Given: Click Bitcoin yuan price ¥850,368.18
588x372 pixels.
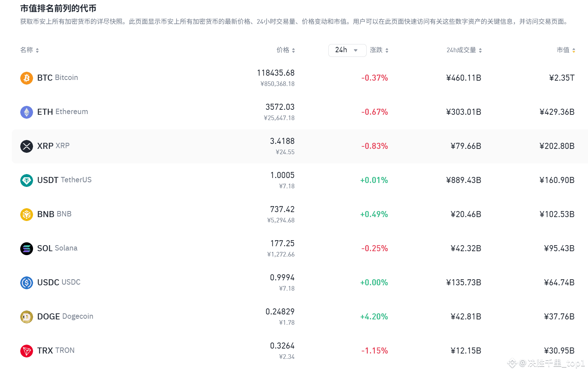Looking at the screenshot, I should [x=277, y=84].
